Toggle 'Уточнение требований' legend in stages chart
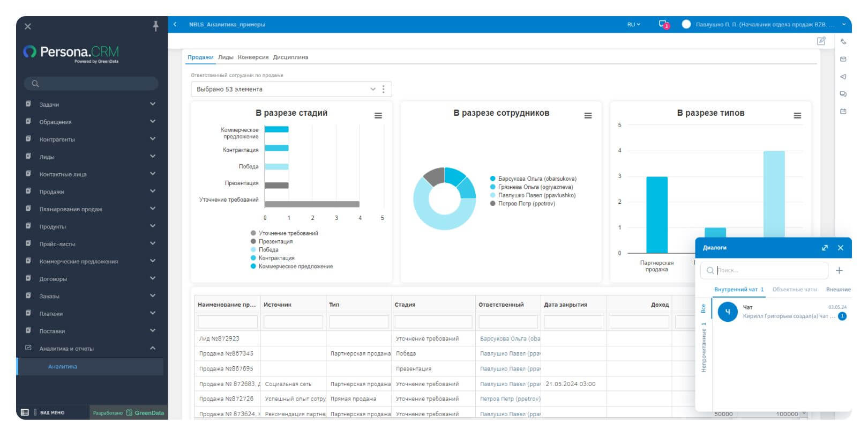Screen dimensions: 868x436 point(284,233)
